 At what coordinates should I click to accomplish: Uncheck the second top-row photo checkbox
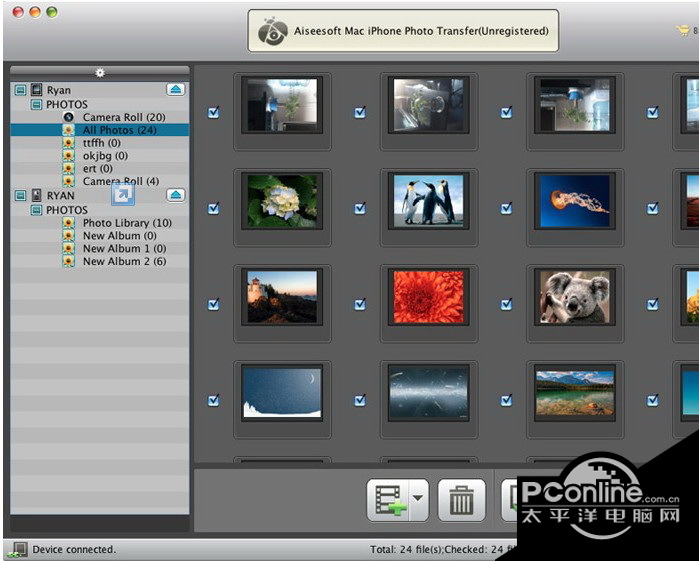click(x=360, y=112)
